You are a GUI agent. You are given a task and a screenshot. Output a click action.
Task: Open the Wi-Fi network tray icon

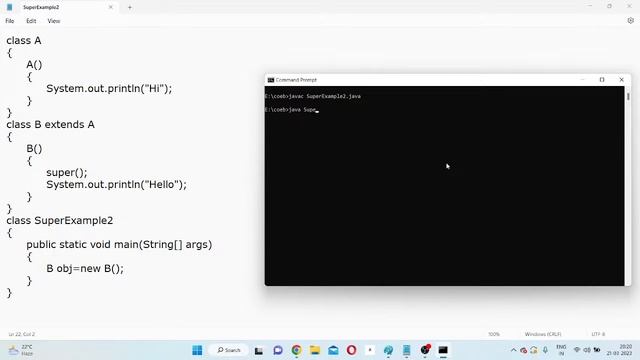tap(577, 350)
